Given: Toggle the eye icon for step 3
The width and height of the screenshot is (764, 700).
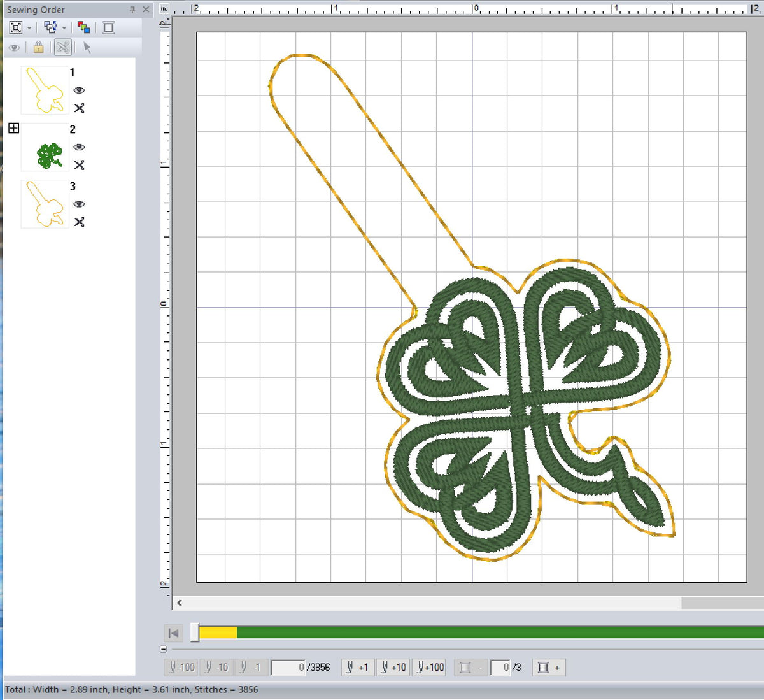Looking at the screenshot, I should tap(79, 204).
